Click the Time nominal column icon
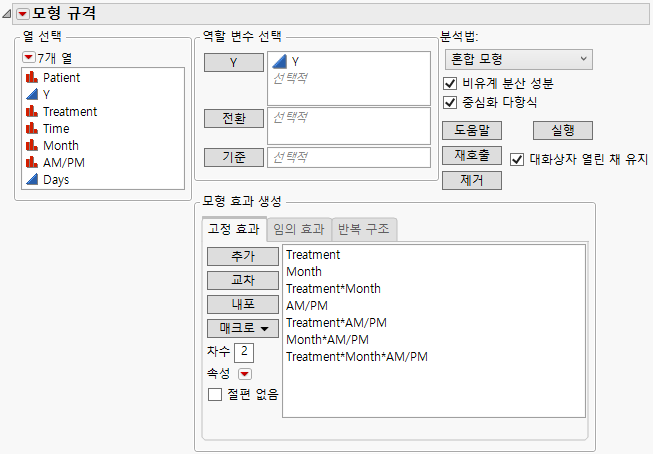This screenshot has height=454, width=653. click(32, 128)
